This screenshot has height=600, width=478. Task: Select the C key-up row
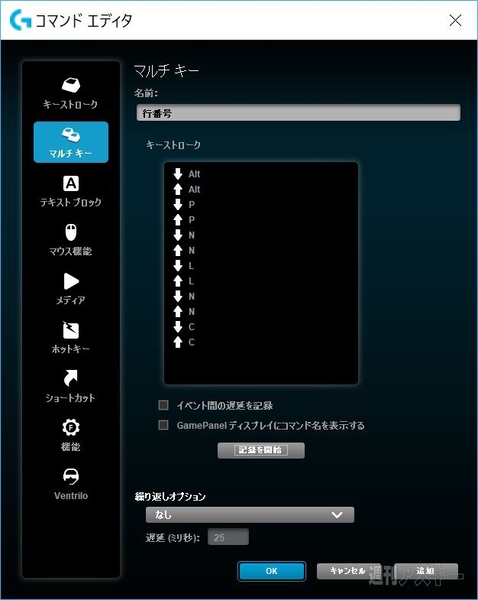tap(184, 342)
